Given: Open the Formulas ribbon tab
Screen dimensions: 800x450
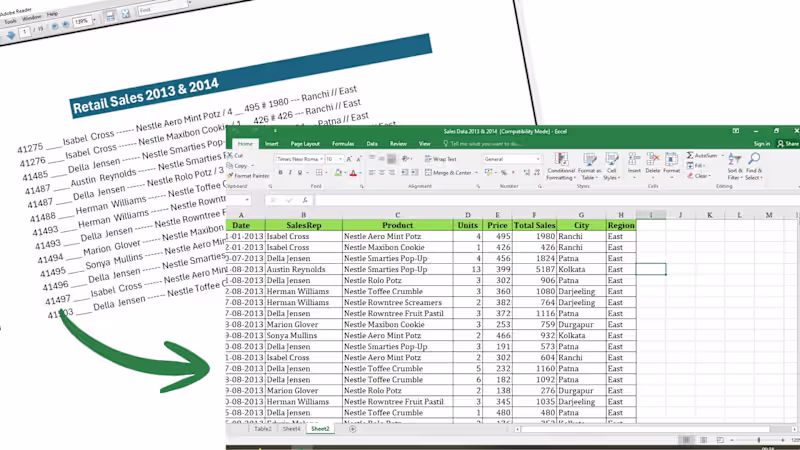Looking at the screenshot, I should [x=343, y=144].
